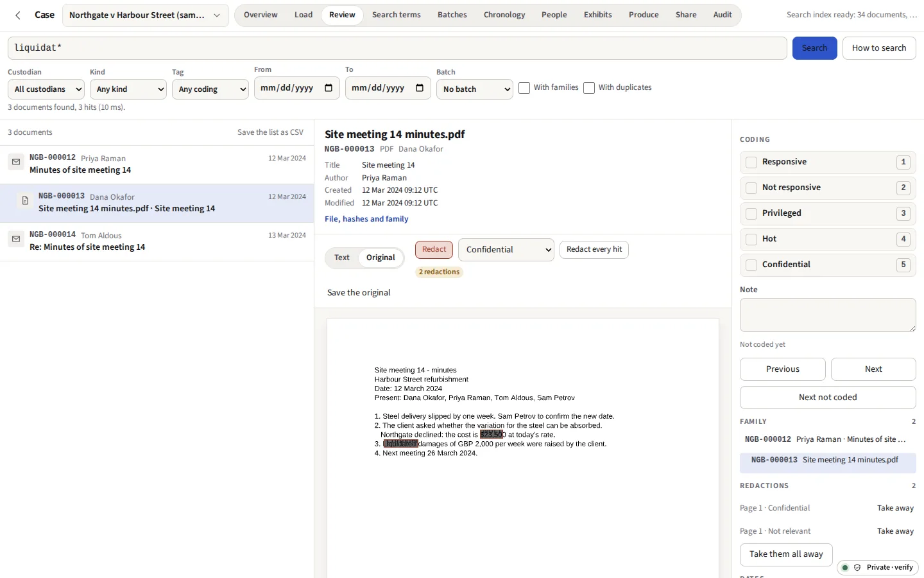Image resolution: width=924 pixels, height=578 pixels.
Task: Click the redacted cost figure in document
Action: click(492, 435)
